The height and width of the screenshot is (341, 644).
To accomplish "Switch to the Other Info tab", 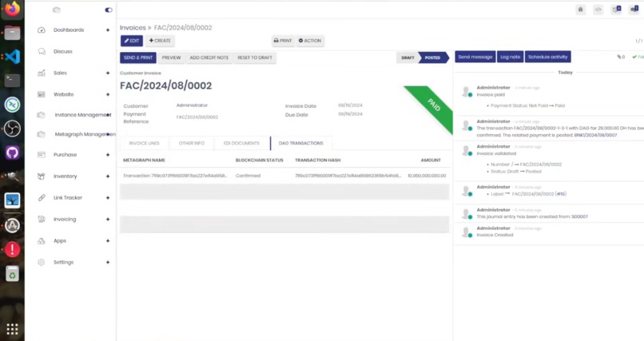I will (x=192, y=143).
